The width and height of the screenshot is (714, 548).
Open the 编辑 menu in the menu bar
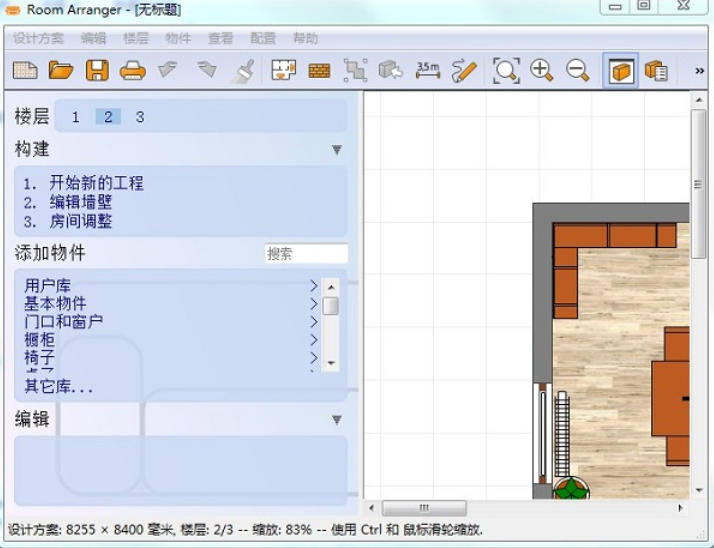click(x=93, y=38)
